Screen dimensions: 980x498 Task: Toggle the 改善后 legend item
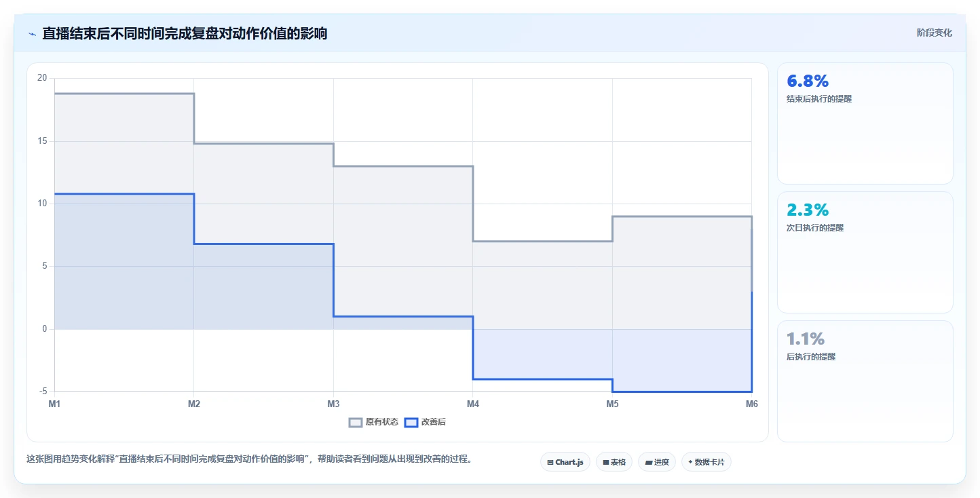pyautogui.click(x=425, y=422)
